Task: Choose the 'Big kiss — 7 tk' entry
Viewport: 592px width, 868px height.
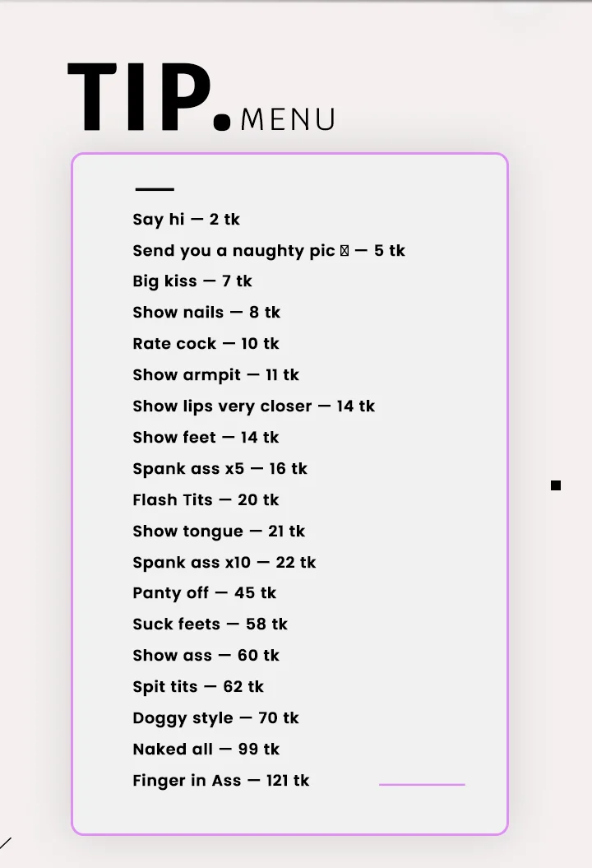Action: click(x=192, y=281)
